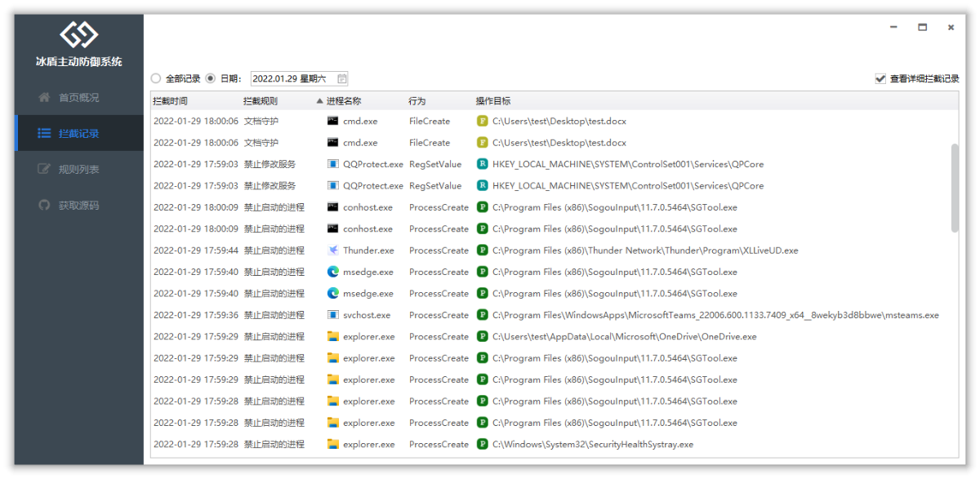Click the vertical scrollbar of the record list
Viewport: 980px width, 479px height.
click(955, 188)
